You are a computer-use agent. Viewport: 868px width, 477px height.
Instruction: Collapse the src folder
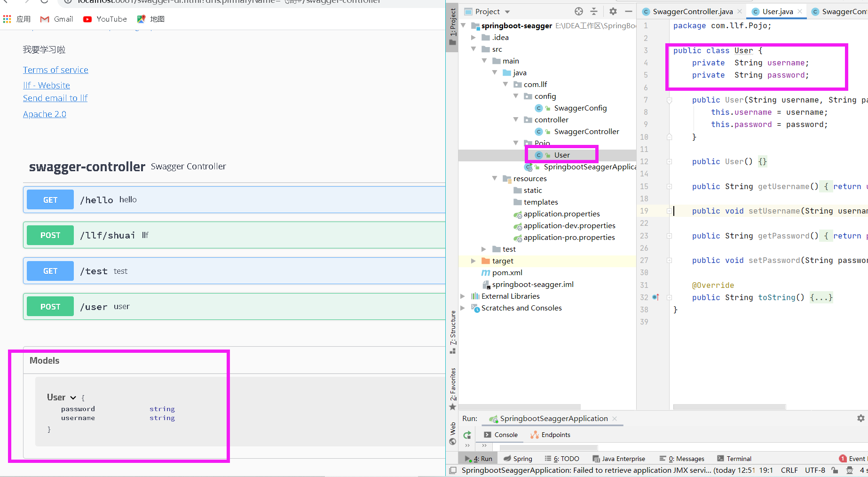coord(474,49)
